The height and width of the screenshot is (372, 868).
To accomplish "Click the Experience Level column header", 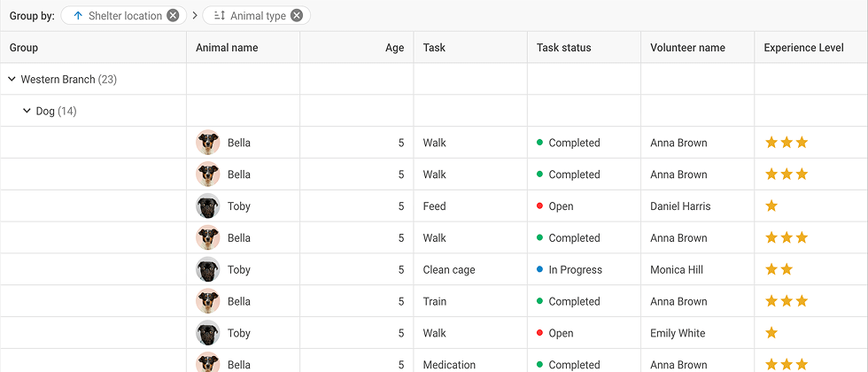I will click(x=803, y=48).
